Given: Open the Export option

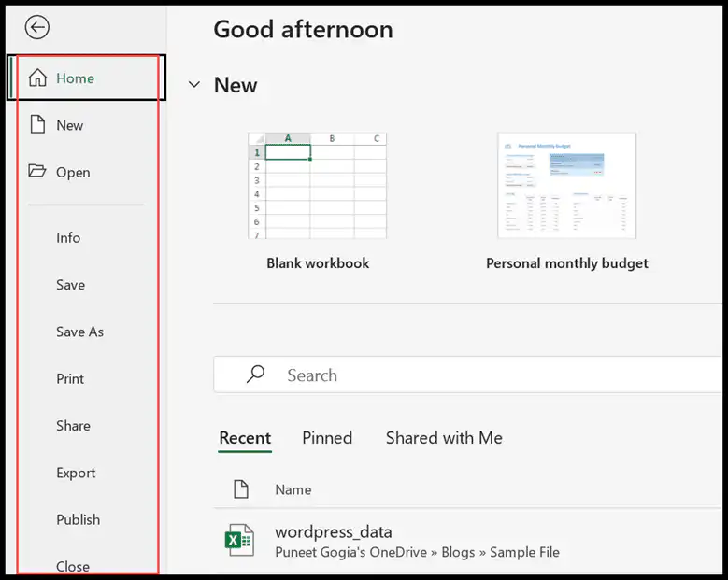Looking at the screenshot, I should coord(76,473).
